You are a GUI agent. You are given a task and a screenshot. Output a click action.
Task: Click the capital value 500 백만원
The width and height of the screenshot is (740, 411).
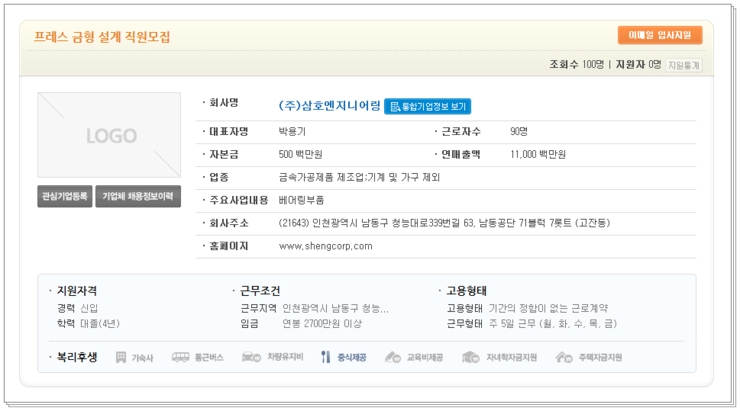point(300,154)
